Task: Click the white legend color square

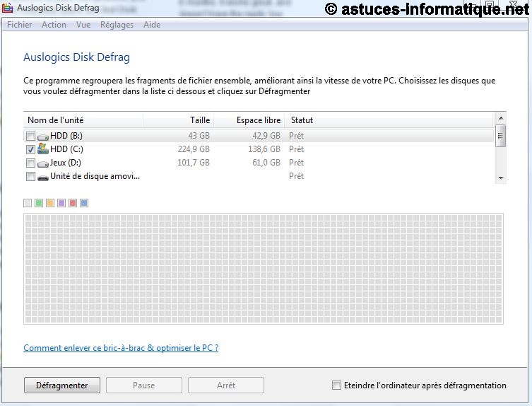Action: pos(28,203)
